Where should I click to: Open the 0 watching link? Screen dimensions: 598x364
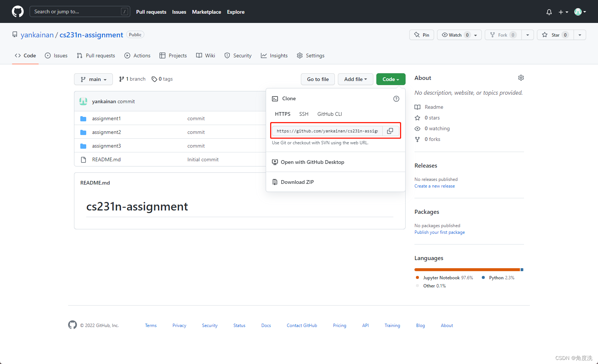432,128
